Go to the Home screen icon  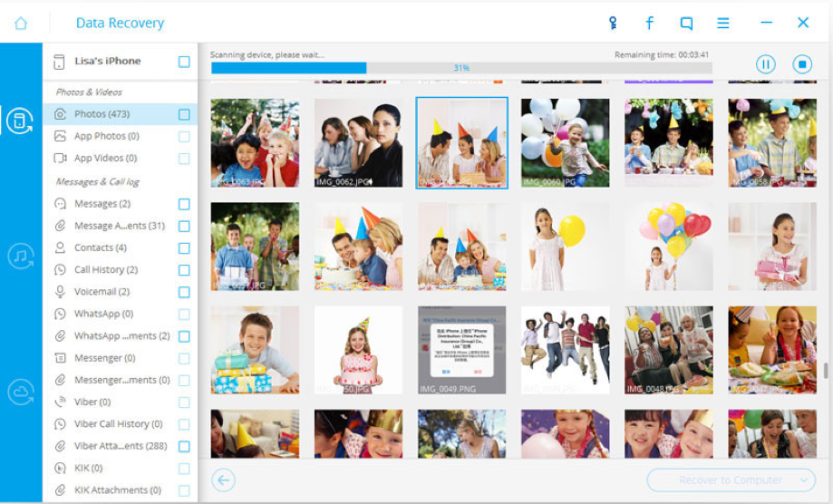pos(21,23)
